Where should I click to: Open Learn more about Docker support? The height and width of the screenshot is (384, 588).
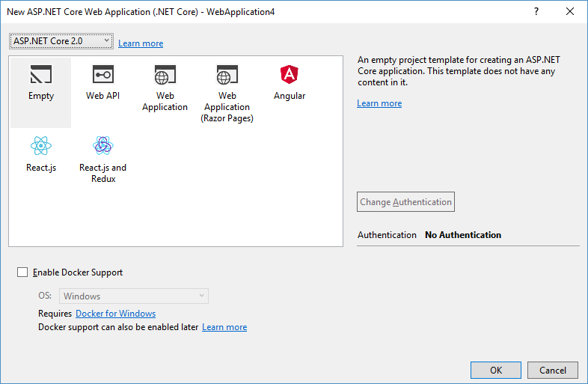[224, 327]
